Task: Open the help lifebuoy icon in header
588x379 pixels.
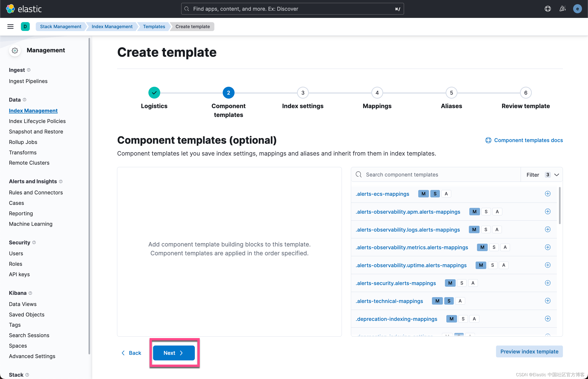Action: tap(547, 9)
